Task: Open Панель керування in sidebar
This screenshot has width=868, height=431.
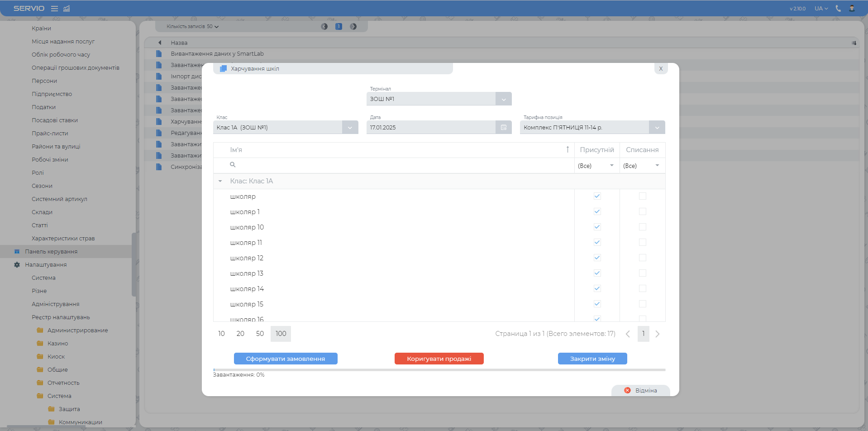Action: [x=51, y=252]
